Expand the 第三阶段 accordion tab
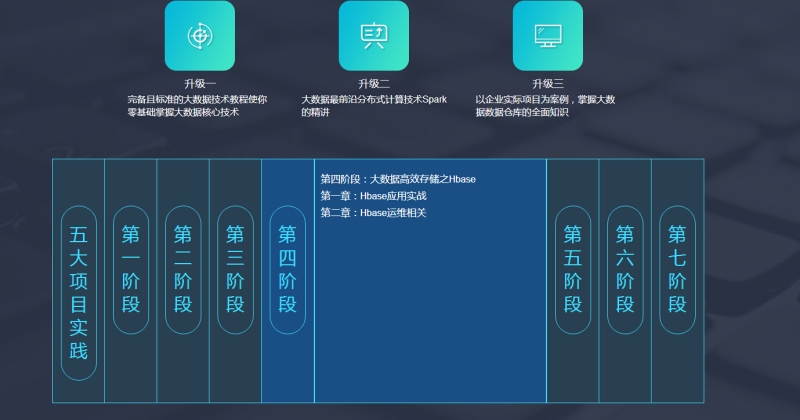 pyautogui.click(x=235, y=269)
